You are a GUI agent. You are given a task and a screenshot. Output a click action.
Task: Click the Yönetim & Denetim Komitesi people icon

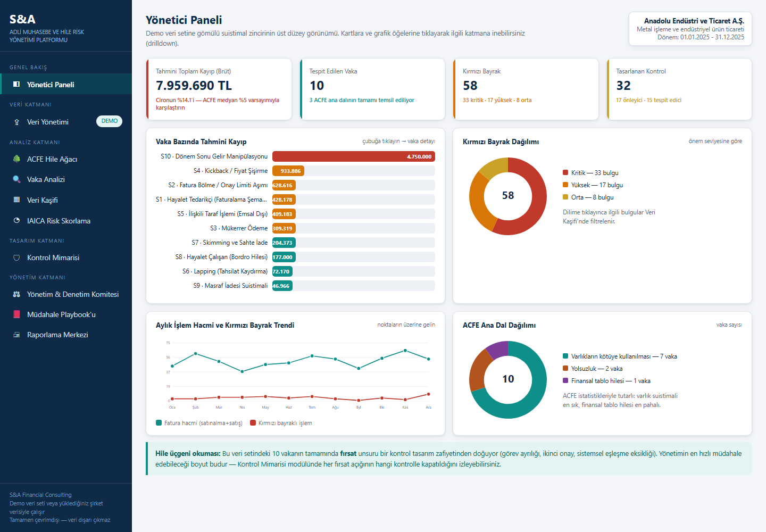pyautogui.click(x=16, y=294)
